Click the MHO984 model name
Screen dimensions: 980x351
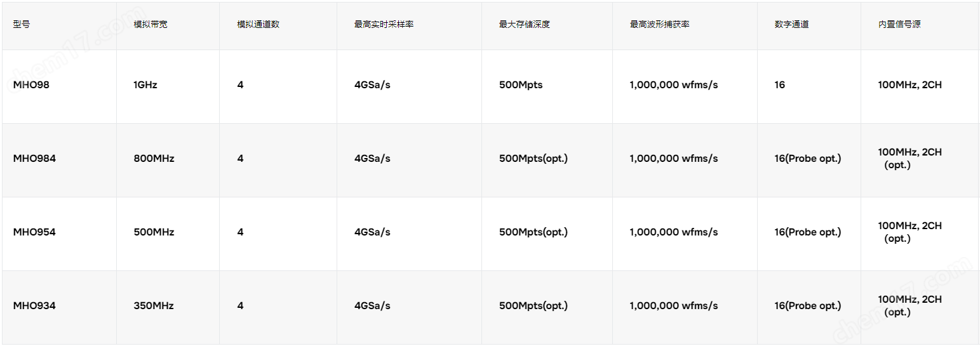(34, 159)
